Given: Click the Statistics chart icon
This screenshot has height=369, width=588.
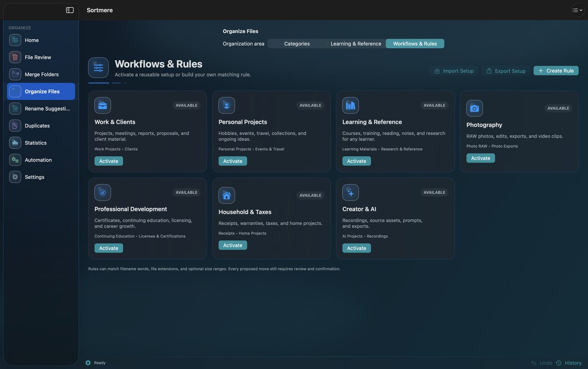Looking at the screenshot, I should tap(15, 143).
